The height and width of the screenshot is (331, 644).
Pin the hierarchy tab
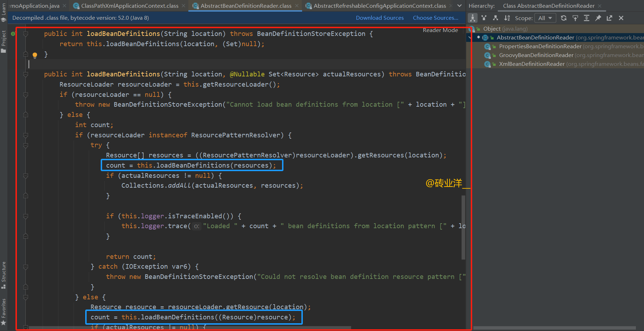[598, 18]
